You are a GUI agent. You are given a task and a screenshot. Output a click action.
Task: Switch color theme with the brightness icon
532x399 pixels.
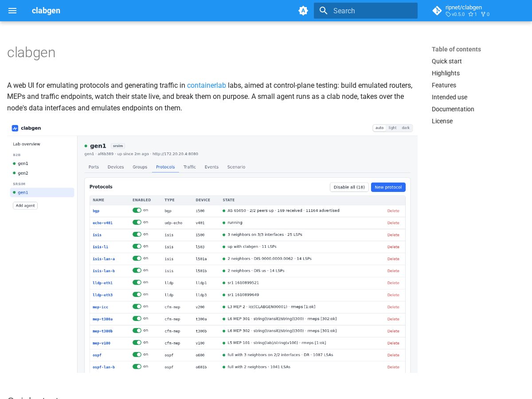pyautogui.click(x=303, y=11)
